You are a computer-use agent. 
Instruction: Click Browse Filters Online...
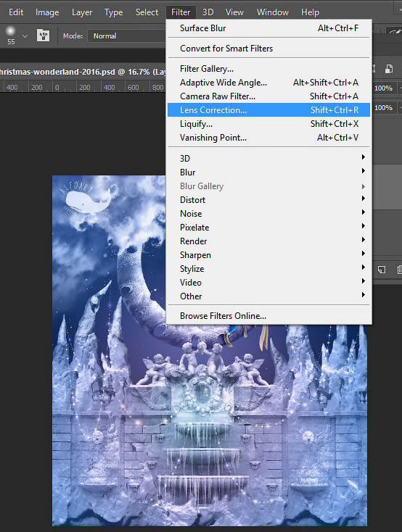(x=268, y=316)
